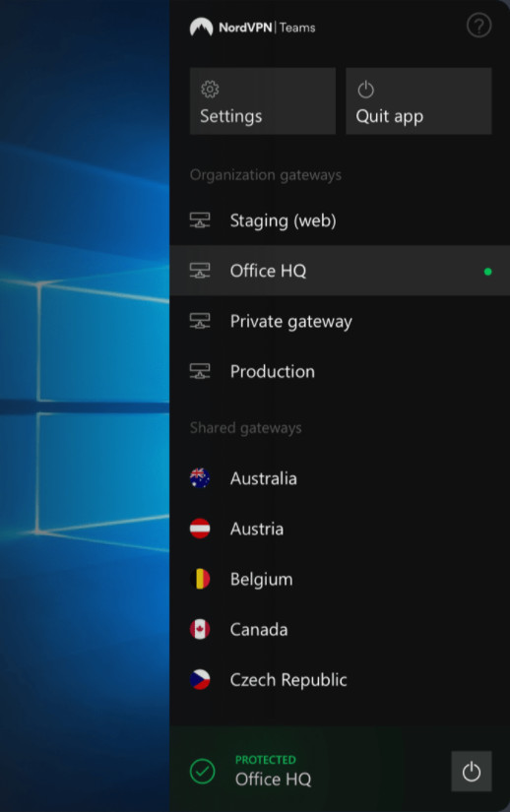The height and width of the screenshot is (812, 510).
Task: Click the Private gateway server icon
Action: pyautogui.click(x=200, y=321)
